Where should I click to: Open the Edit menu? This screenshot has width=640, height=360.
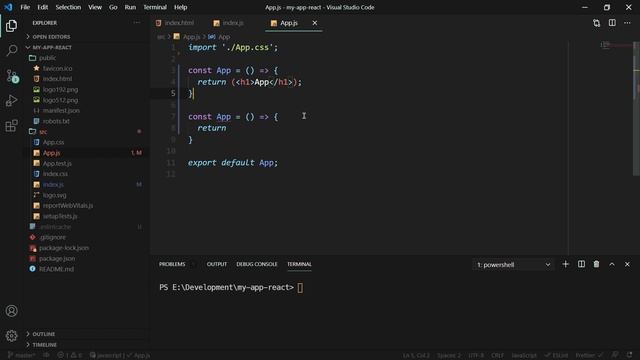pyautogui.click(x=42, y=7)
